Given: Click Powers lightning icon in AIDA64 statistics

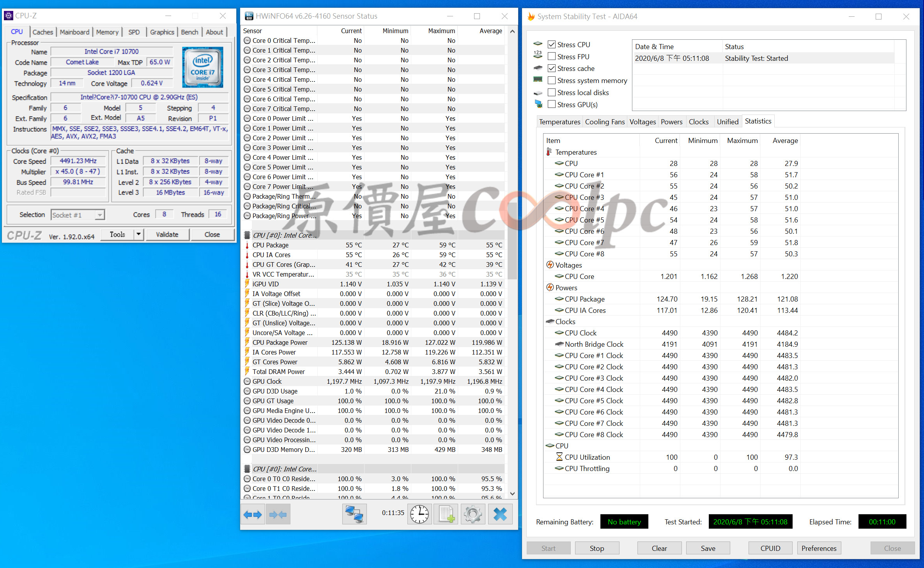Looking at the screenshot, I should 550,288.
